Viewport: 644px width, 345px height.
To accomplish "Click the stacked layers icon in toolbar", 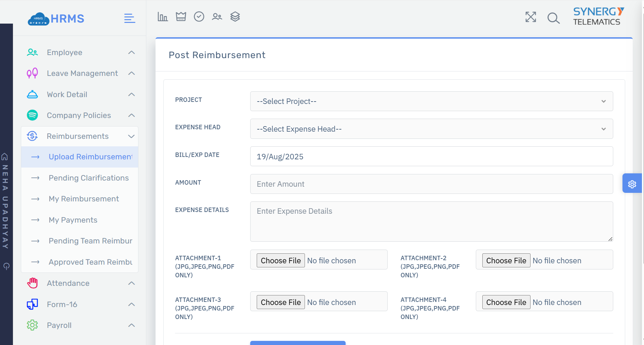I will [235, 17].
